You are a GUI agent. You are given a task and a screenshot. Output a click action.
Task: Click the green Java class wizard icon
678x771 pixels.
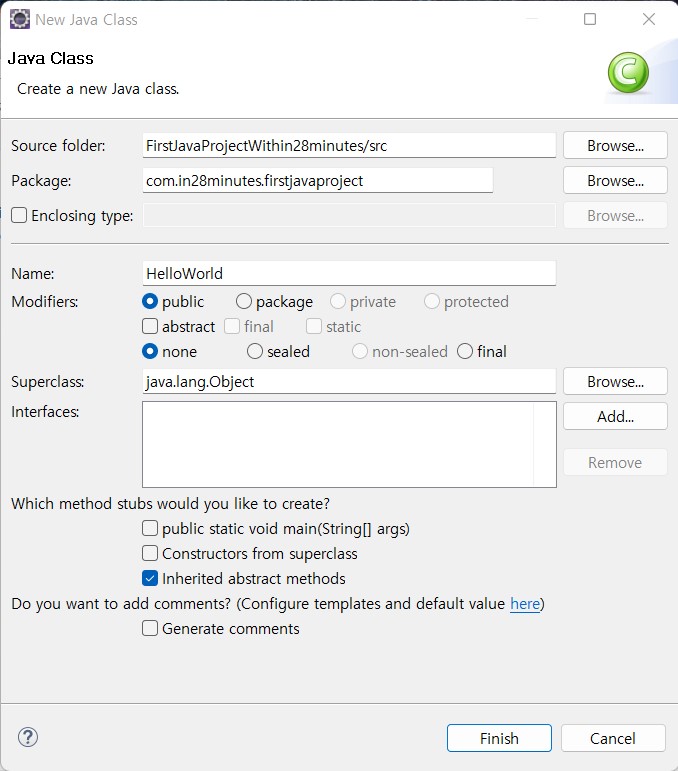628,73
